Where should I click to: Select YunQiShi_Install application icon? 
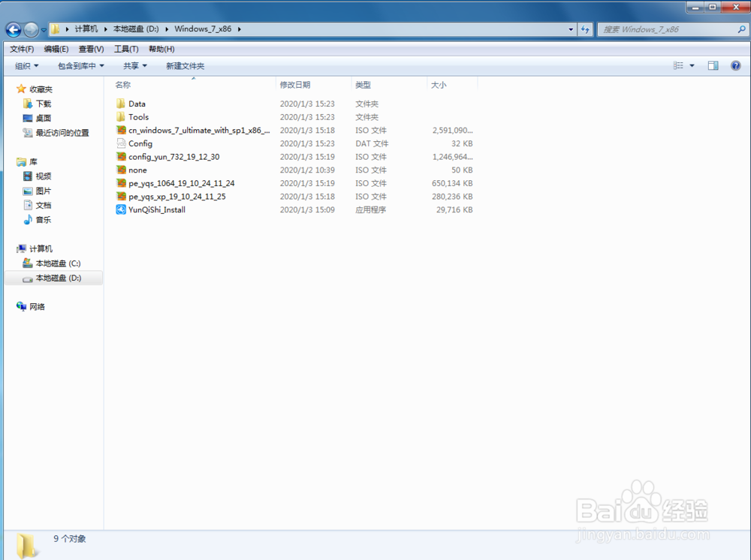click(x=121, y=209)
